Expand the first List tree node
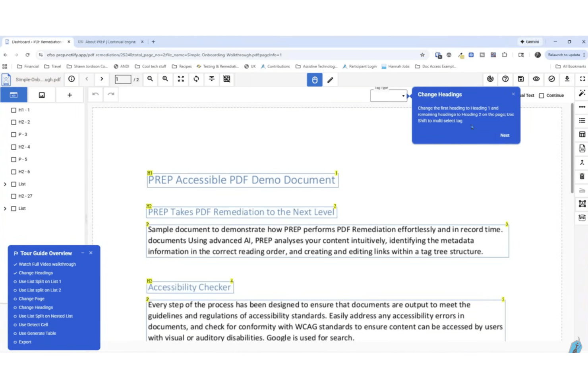This screenshot has width=588, height=392. click(5, 184)
